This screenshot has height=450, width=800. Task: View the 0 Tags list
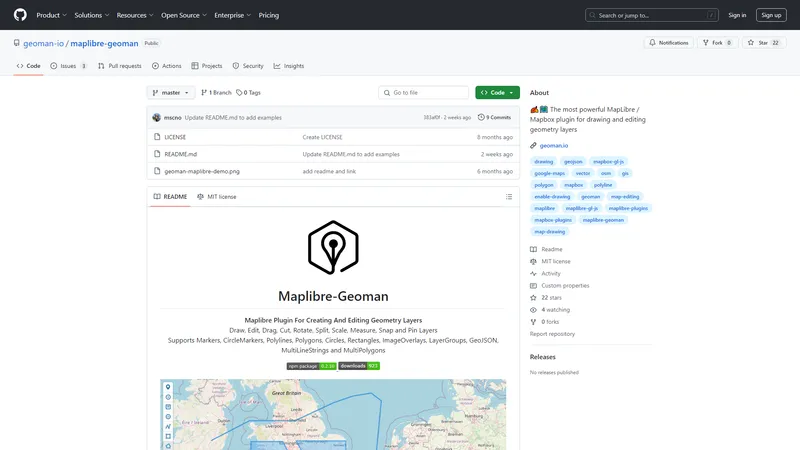click(x=248, y=93)
